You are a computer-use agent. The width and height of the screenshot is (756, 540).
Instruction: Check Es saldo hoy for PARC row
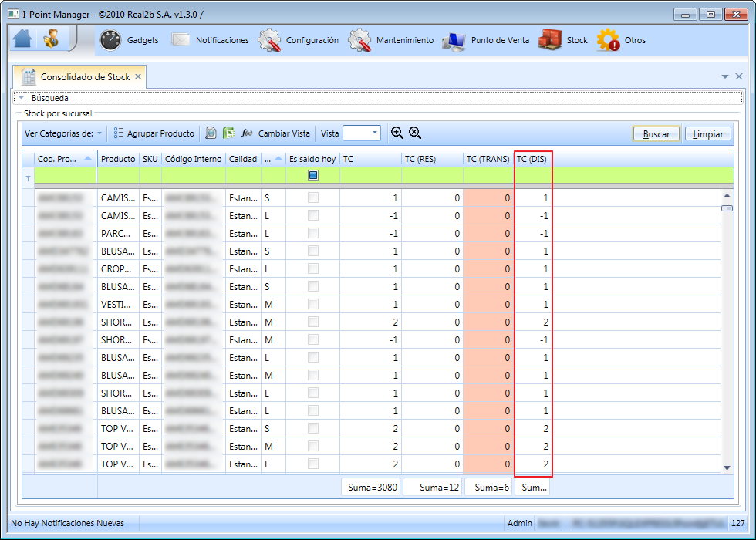[x=313, y=233]
